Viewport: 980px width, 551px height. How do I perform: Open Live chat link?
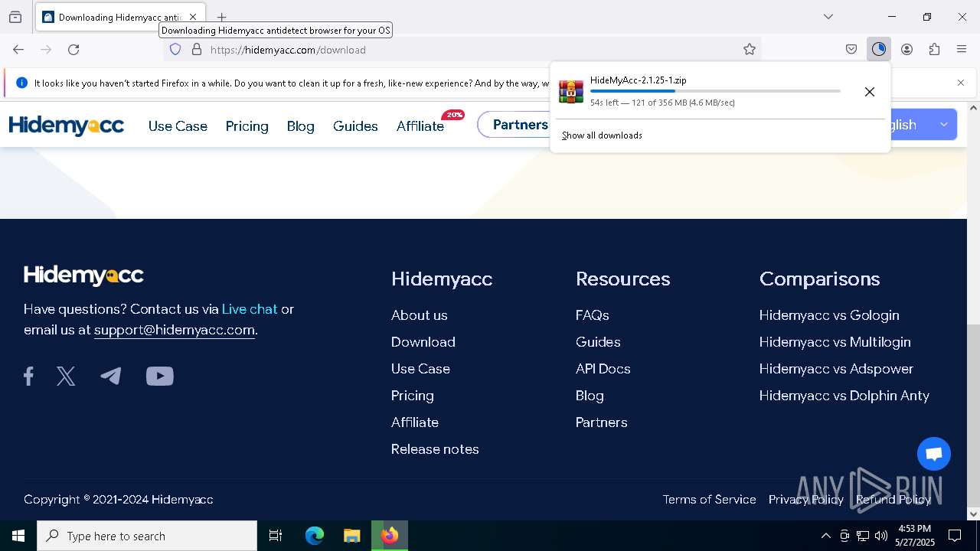[x=250, y=309]
